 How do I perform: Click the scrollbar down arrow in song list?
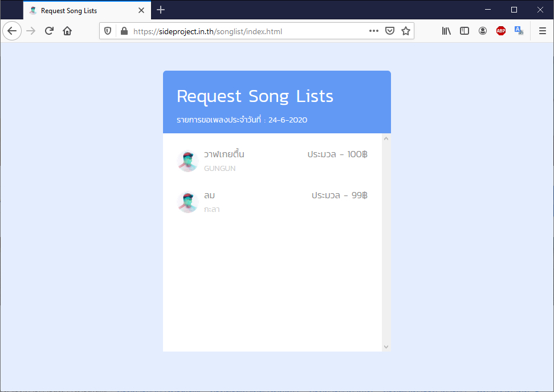tap(386, 346)
